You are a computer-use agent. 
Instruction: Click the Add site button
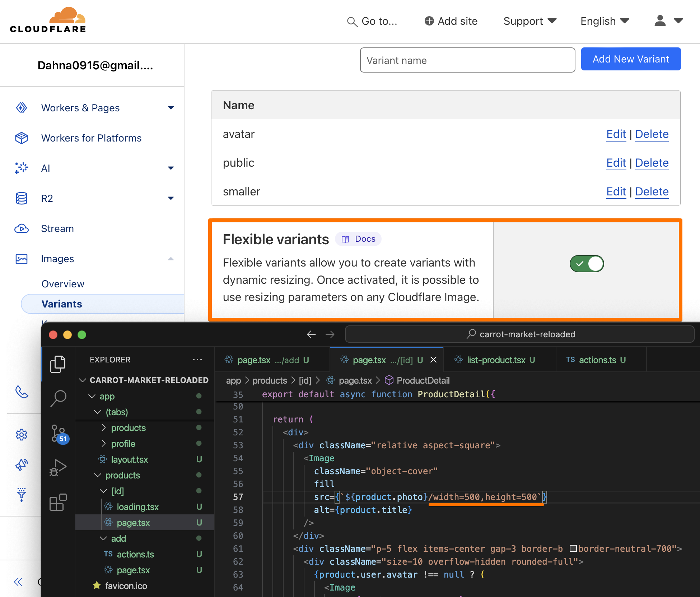(451, 21)
